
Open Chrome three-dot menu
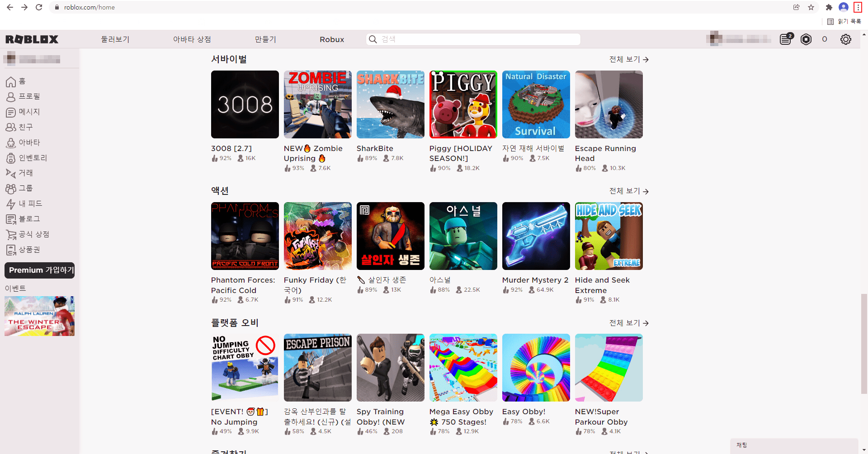tap(858, 7)
